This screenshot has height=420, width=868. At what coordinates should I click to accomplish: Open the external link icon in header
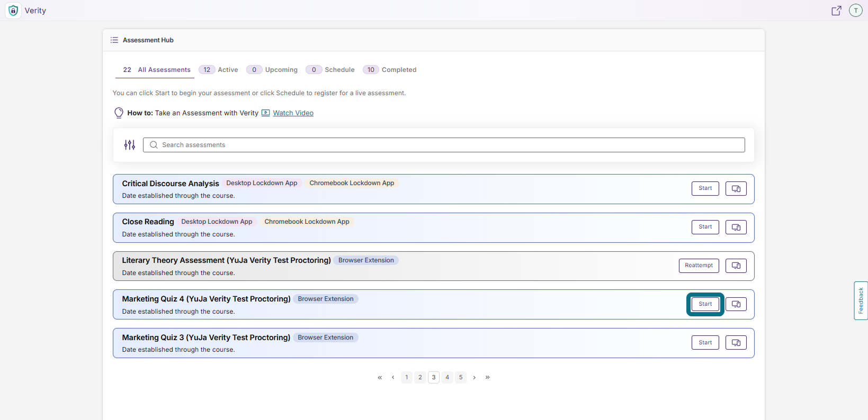pos(836,11)
